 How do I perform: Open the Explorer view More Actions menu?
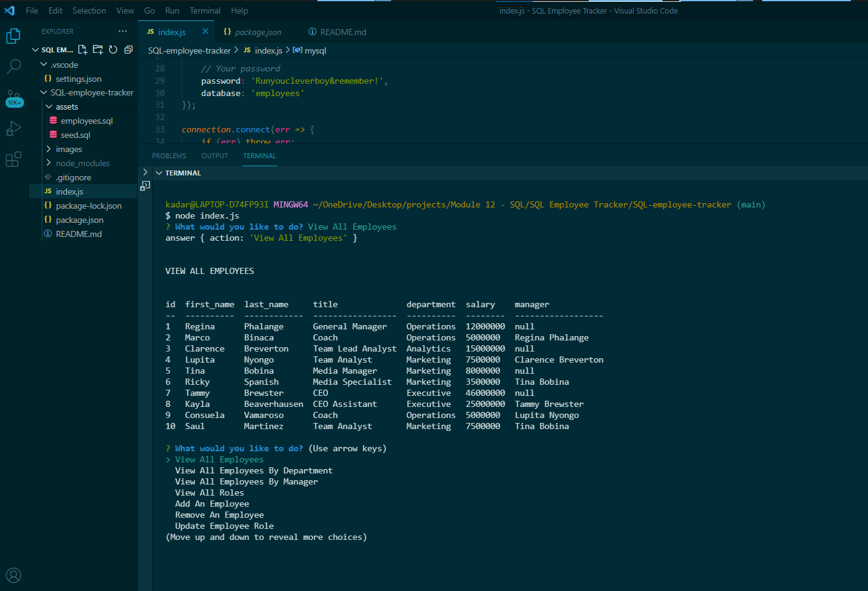click(x=122, y=31)
